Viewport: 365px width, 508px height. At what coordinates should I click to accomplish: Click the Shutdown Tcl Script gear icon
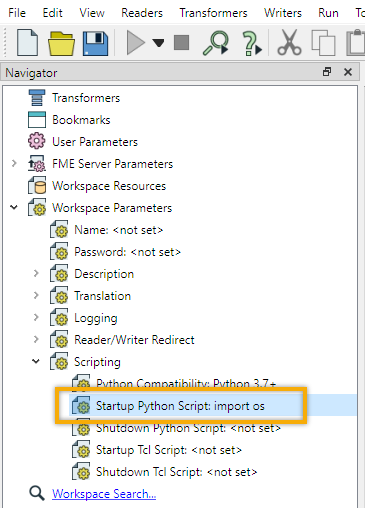81,472
